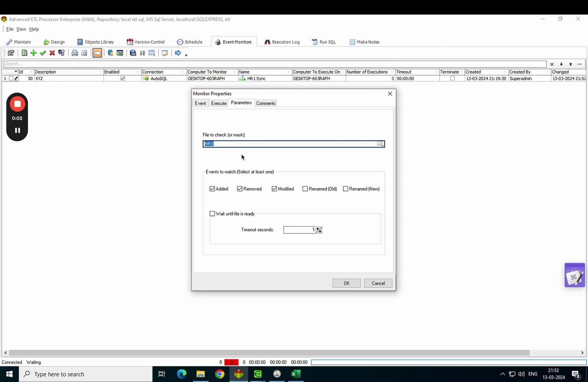The width and height of the screenshot is (588, 382).
Task: Click the first properties icon in toolbar
Action: [11, 53]
